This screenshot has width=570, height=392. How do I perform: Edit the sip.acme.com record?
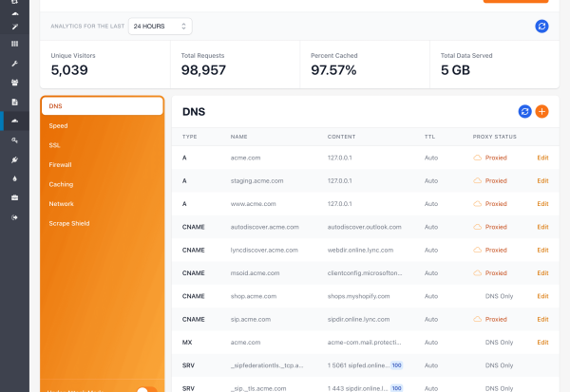[x=542, y=319]
